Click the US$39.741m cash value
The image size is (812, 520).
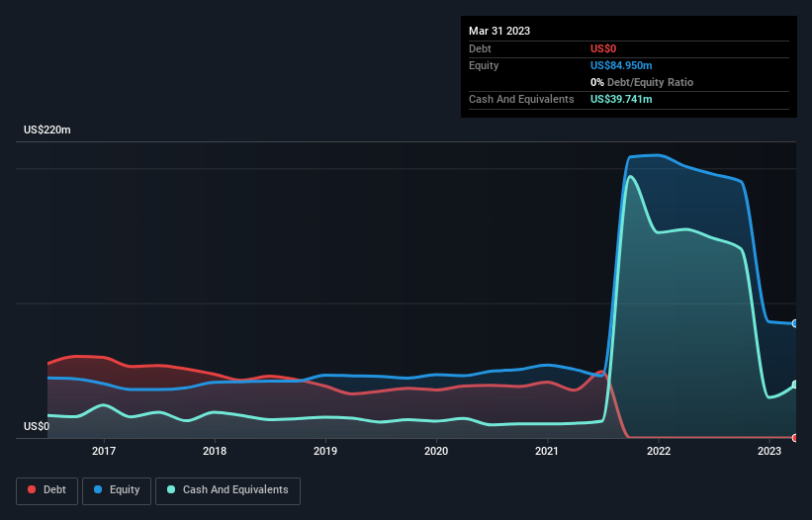(x=621, y=99)
